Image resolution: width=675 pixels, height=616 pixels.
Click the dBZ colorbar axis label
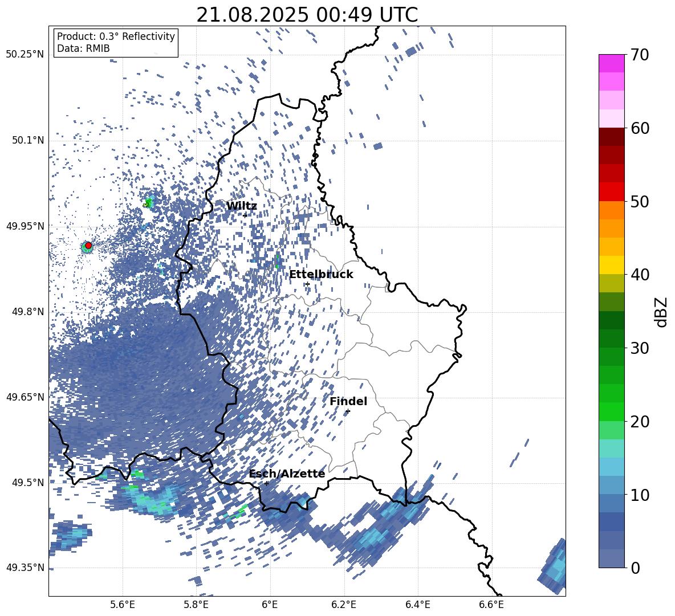pyautogui.click(x=662, y=312)
